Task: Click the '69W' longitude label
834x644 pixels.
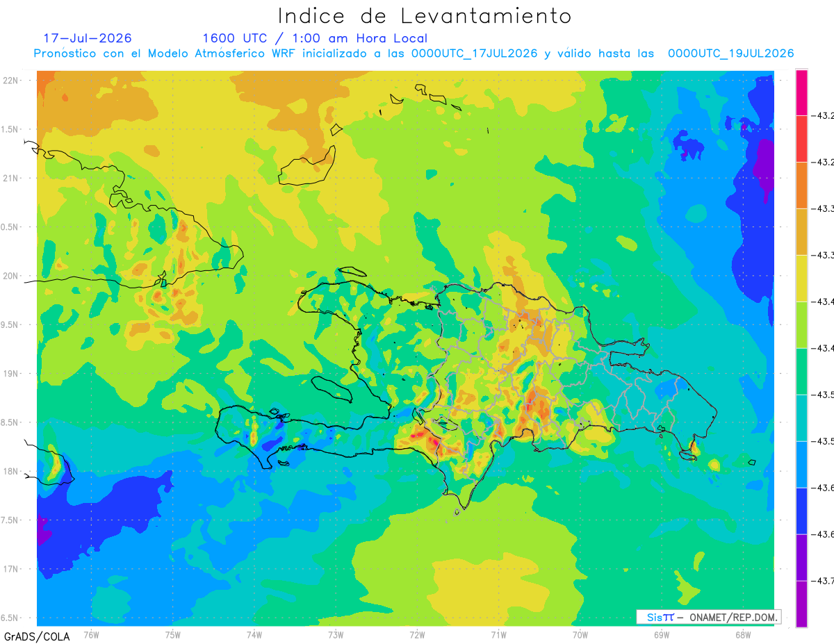Action: (662, 634)
